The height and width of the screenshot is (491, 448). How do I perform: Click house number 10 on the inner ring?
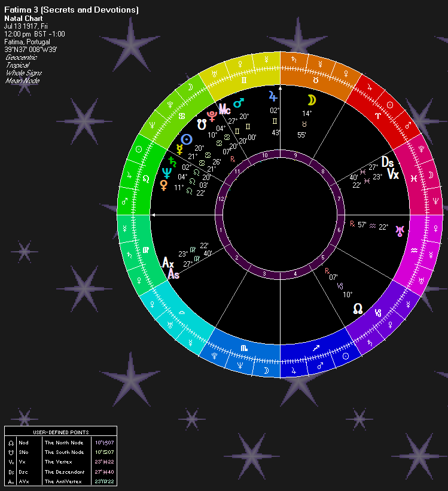[x=265, y=155]
